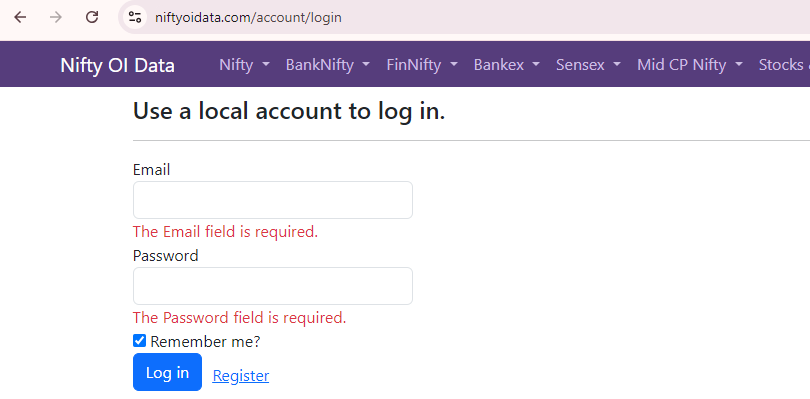The width and height of the screenshot is (810, 399).
Task: Click inside the Password input field
Action: 273,286
